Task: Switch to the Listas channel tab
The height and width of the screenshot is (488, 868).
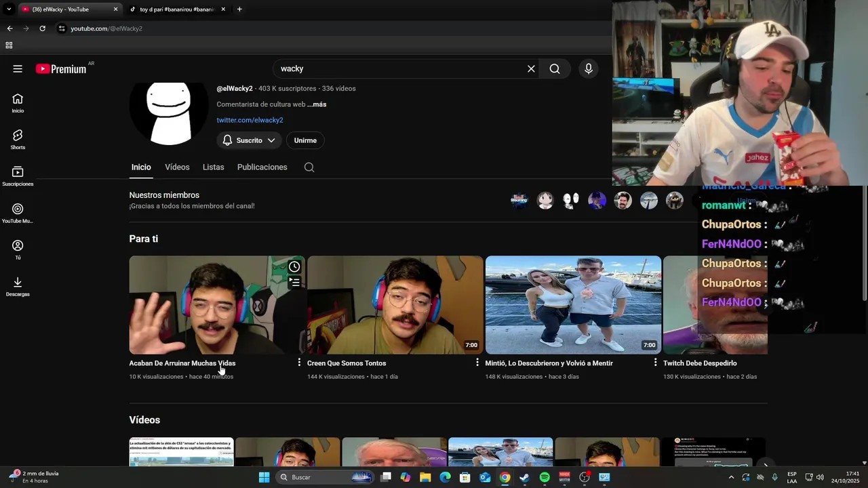Action: 213,167
